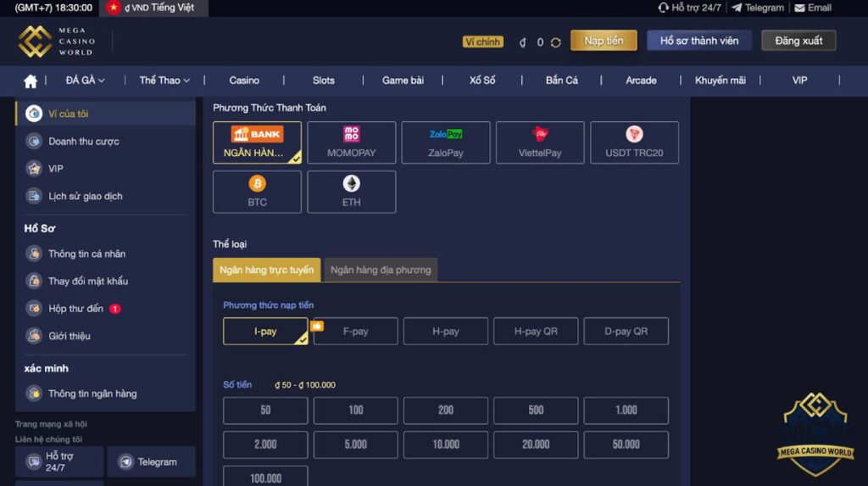Select ZaloPay payment option

click(x=446, y=142)
